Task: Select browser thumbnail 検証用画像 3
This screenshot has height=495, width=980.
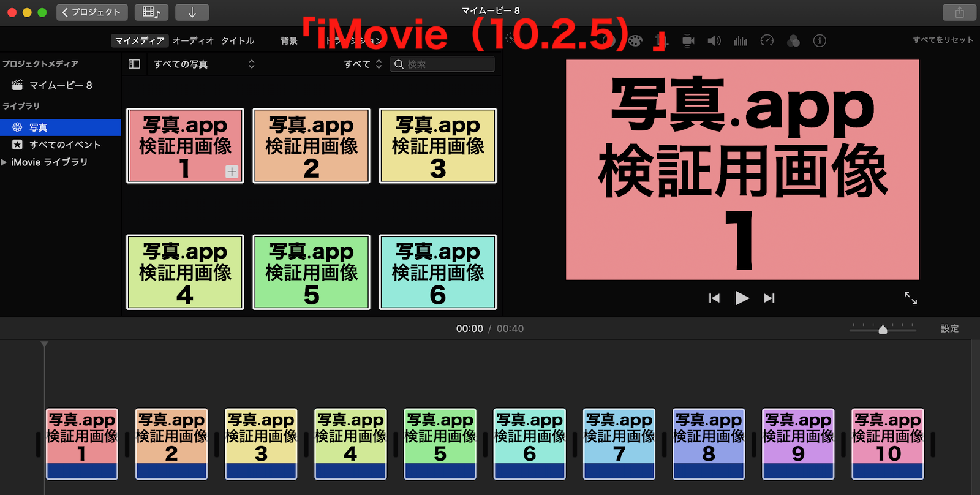Action: pyautogui.click(x=438, y=146)
